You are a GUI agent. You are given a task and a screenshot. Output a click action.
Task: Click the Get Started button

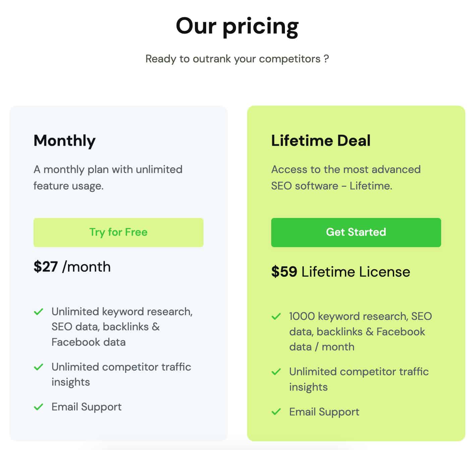356,232
